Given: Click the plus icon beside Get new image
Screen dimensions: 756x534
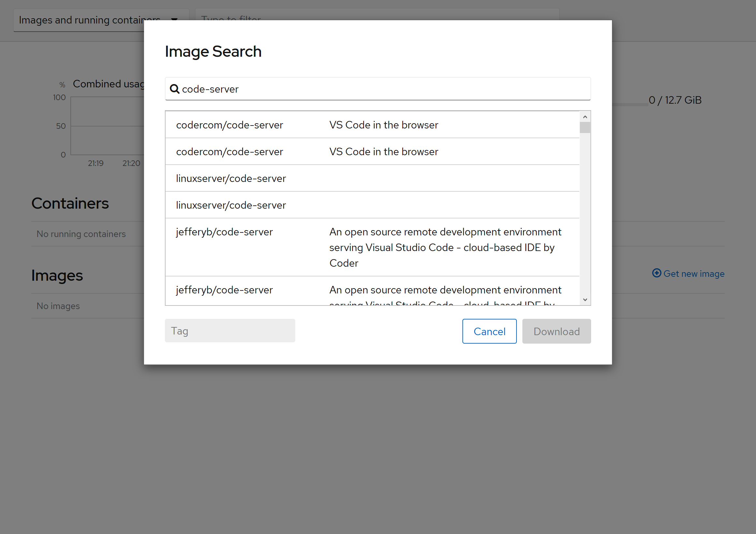Looking at the screenshot, I should coord(656,273).
